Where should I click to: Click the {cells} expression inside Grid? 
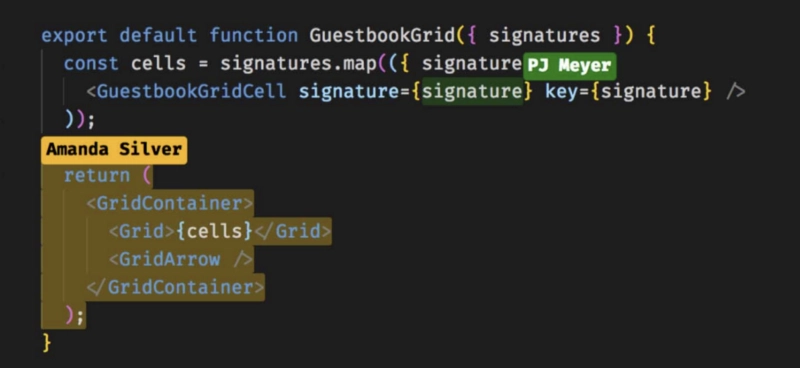click(x=215, y=232)
